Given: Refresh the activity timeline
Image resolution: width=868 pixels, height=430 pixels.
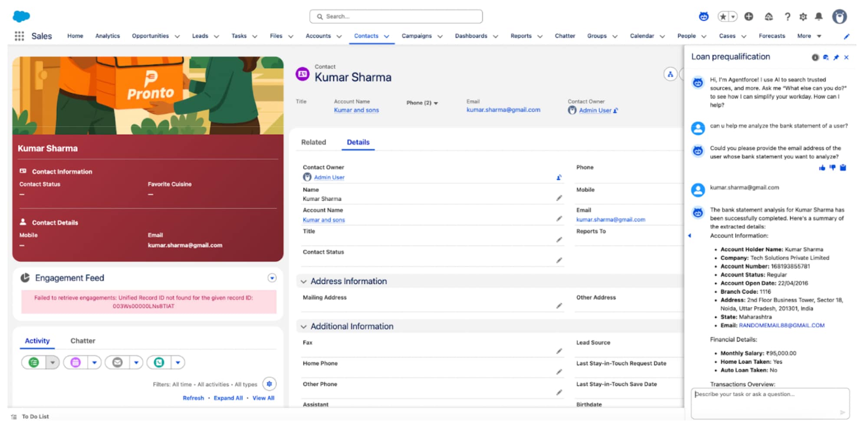Looking at the screenshot, I should click(194, 398).
